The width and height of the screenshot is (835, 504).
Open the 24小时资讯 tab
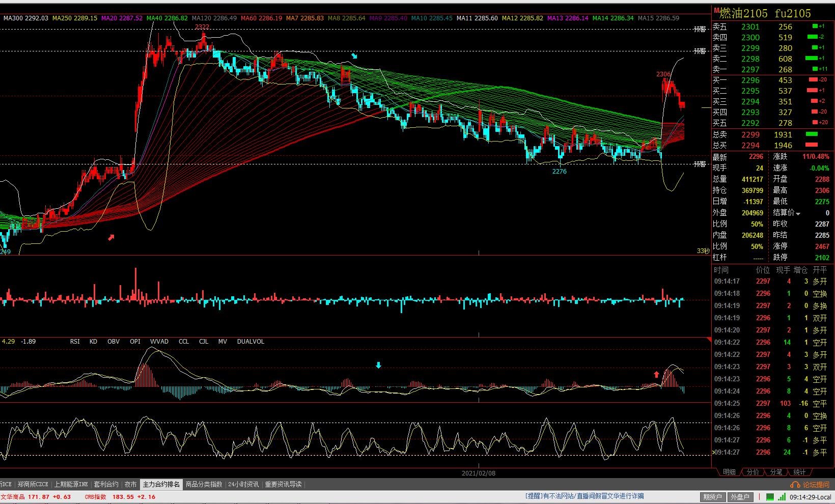coord(243,484)
